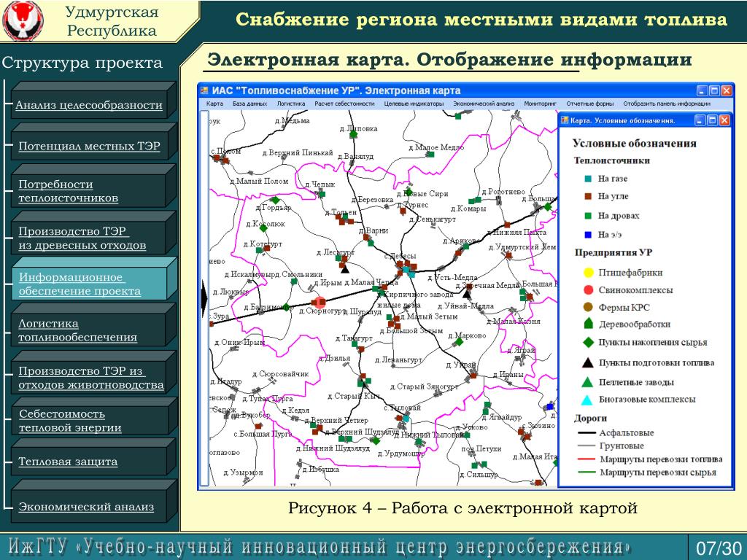Open Целевые индикаторы menu

pyautogui.click(x=414, y=104)
